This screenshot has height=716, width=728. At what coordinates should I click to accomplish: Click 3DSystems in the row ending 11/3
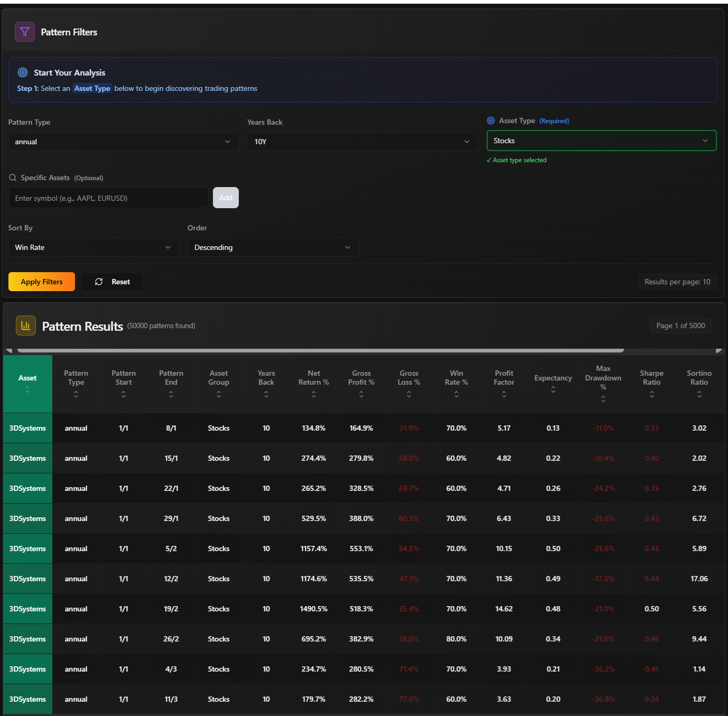coord(27,699)
